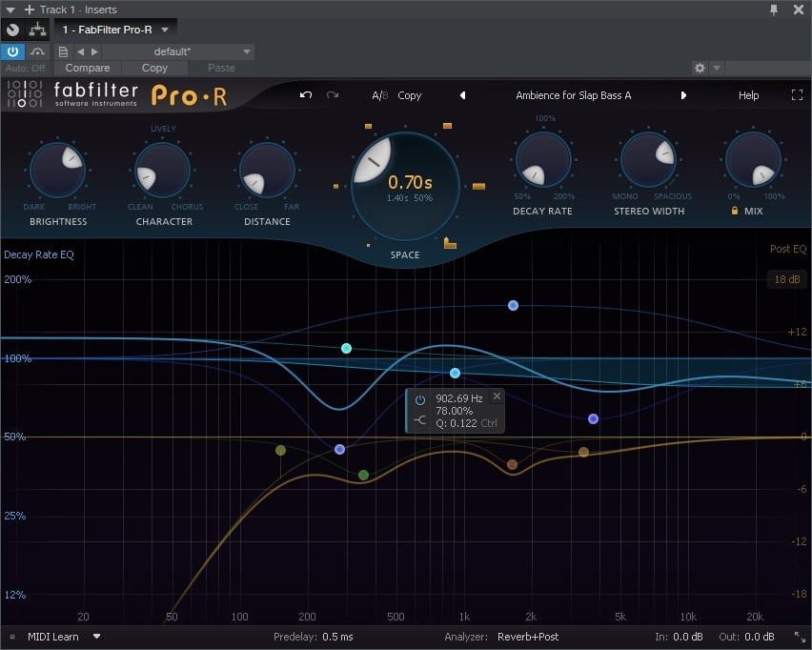Go to the previous preset with the left arrow
Viewport: 812px width, 650px height.
pos(462,95)
